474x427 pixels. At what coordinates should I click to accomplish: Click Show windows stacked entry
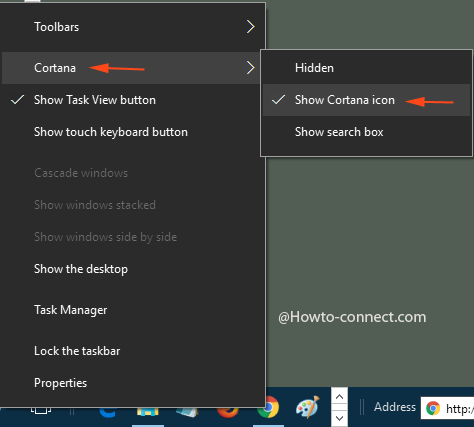point(133,205)
